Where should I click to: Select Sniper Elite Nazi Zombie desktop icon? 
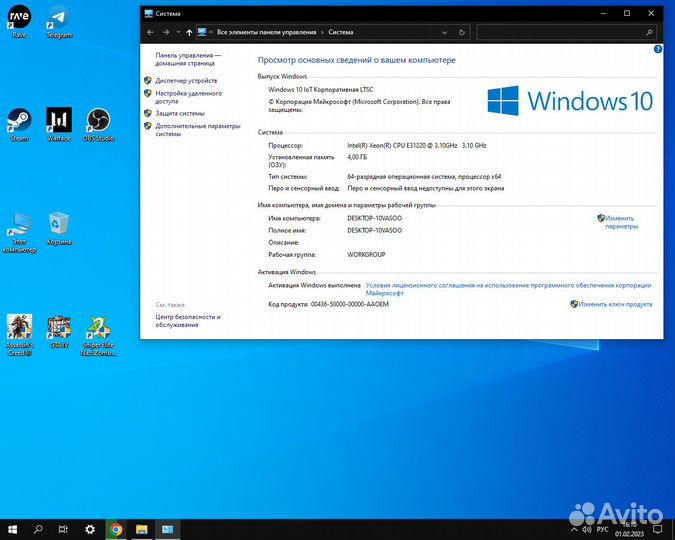click(99, 336)
